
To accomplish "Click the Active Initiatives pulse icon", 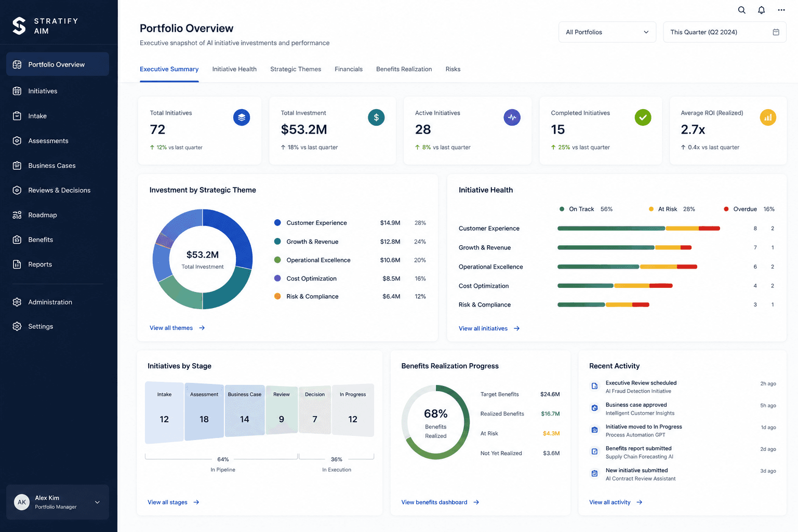I will (x=512, y=117).
